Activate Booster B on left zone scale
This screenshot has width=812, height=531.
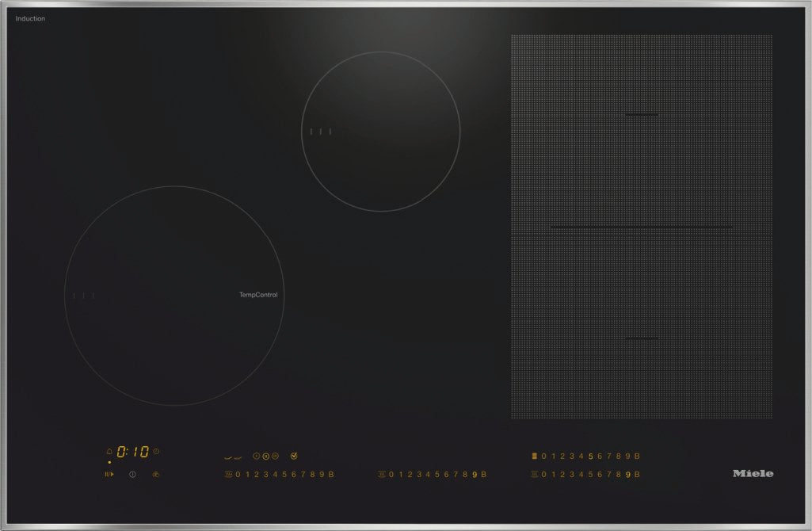tap(331, 475)
